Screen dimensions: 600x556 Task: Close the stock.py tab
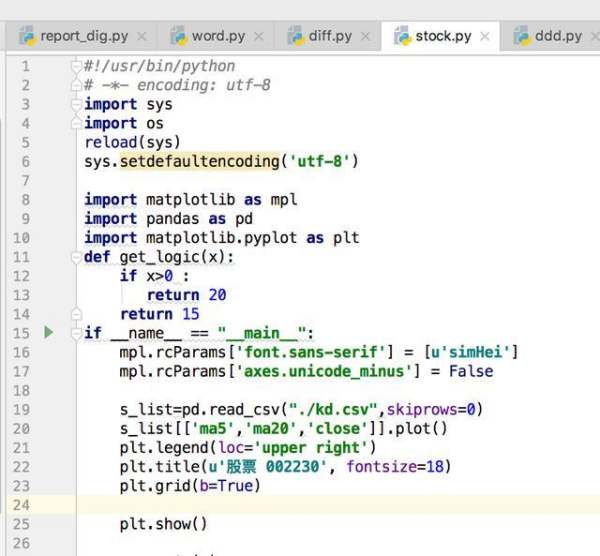(x=485, y=36)
